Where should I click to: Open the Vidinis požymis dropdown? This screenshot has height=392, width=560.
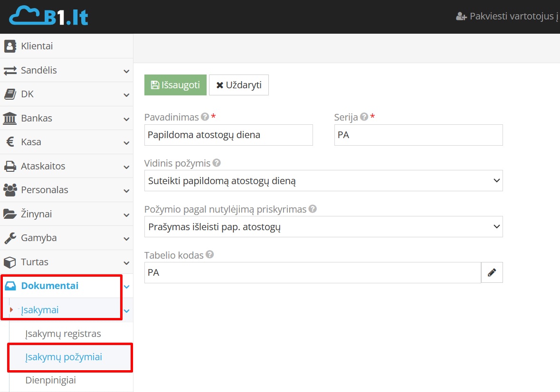pyautogui.click(x=323, y=181)
